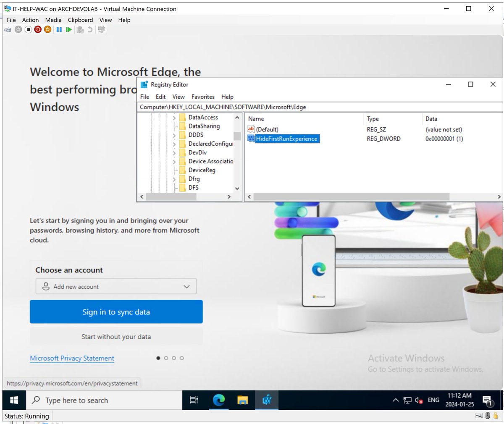This screenshot has width=504, height=424.
Task: Select Registry Editor taskbar icon
Action: pyautogui.click(x=267, y=400)
